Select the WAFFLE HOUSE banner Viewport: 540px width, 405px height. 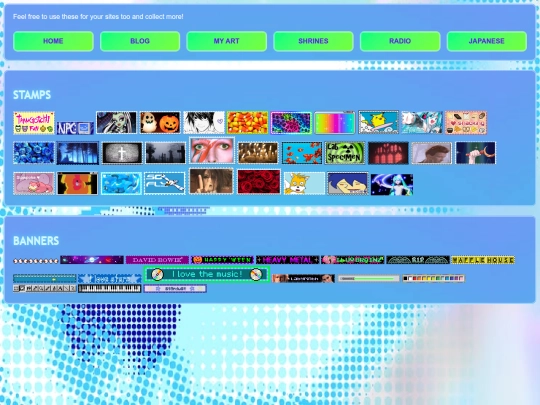pos(483,260)
